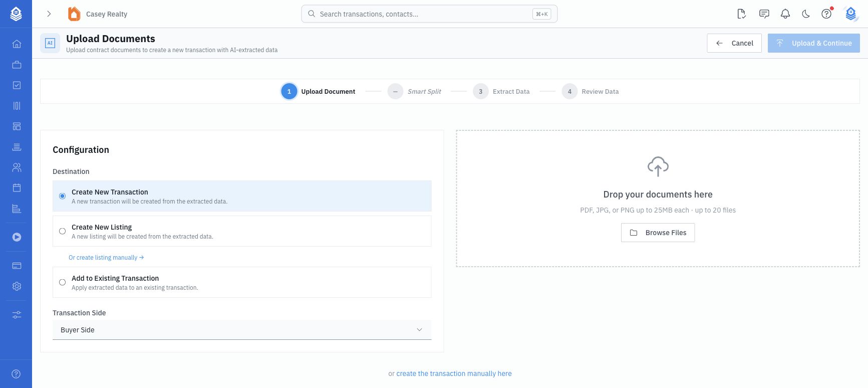
Task: Click the Cancel button
Action: click(734, 43)
